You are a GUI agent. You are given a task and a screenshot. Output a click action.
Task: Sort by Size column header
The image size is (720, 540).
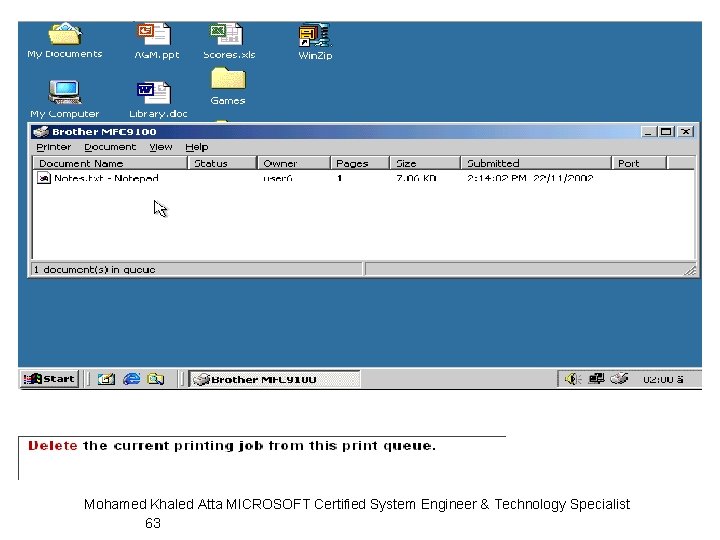(425, 163)
